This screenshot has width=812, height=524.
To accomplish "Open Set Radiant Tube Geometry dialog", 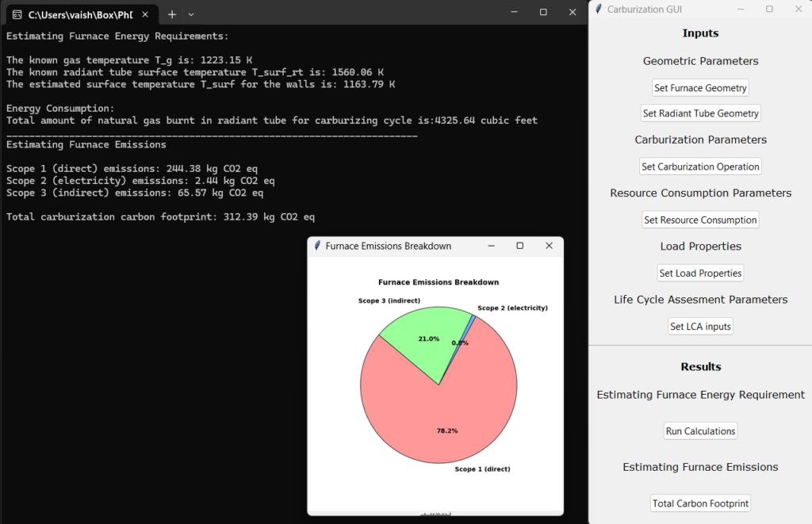I will tap(700, 113).
